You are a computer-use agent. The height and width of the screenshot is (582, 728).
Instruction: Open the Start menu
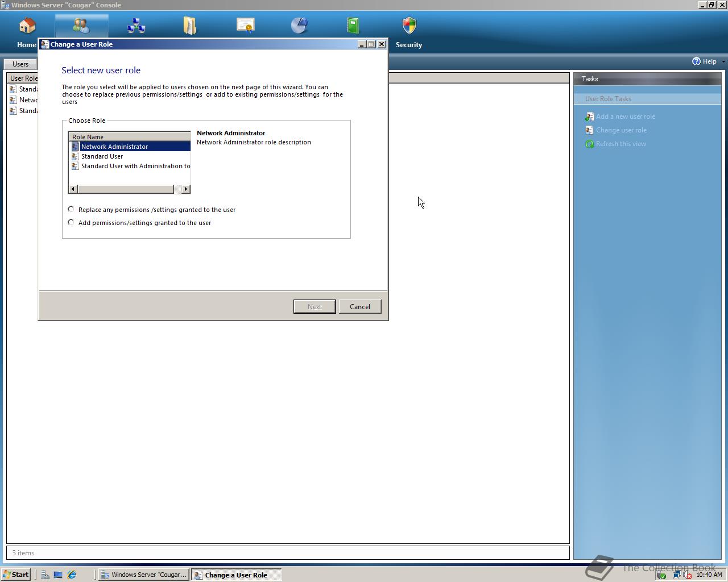pyautogui.click(x=16, y=575)
